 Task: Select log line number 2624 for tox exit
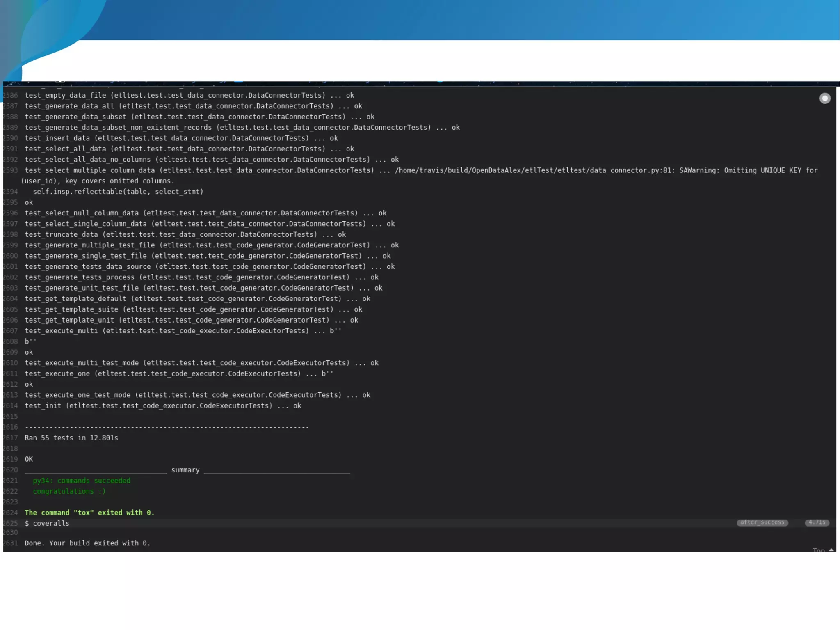[x=11, y=513]
